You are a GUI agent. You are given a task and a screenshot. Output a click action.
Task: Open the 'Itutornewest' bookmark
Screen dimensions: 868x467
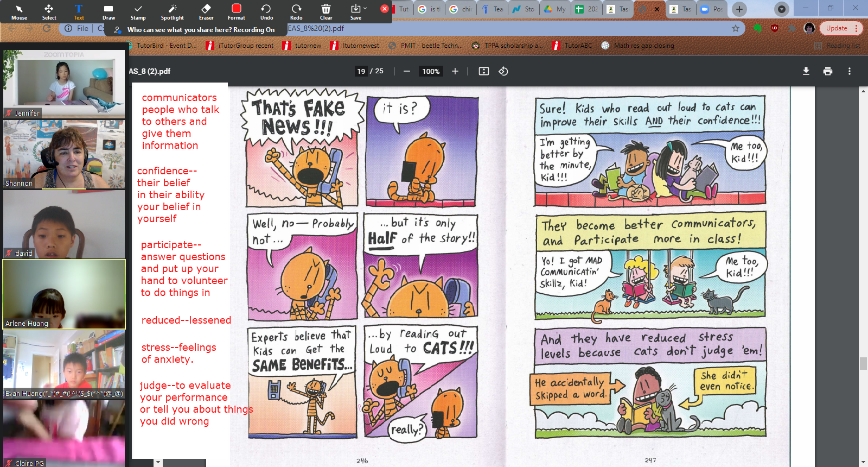point(355,46)
